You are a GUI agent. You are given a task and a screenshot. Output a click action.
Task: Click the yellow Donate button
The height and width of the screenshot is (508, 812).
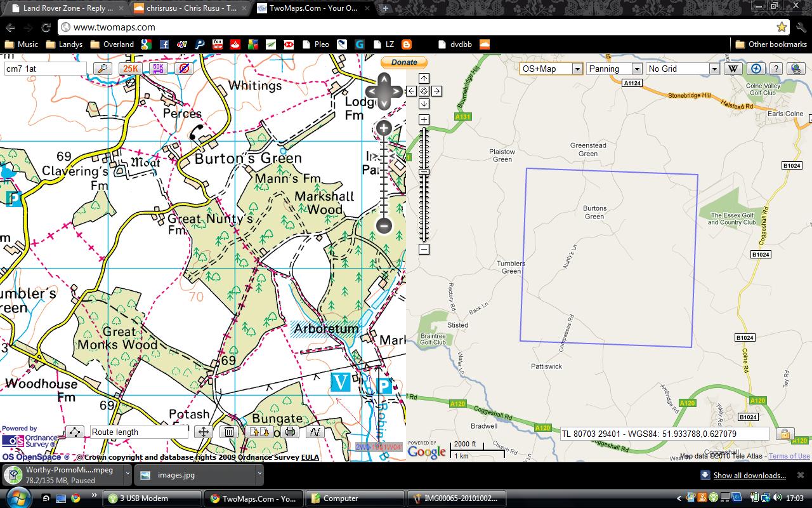[x=404, y=62]
